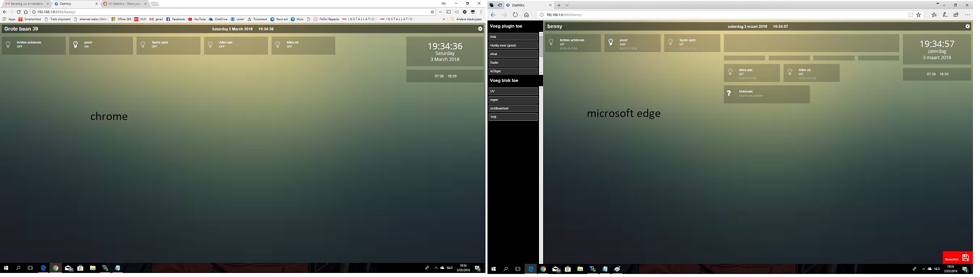Open Edge favorites hub icon
The image size is (980, 277).
[934, 15]
